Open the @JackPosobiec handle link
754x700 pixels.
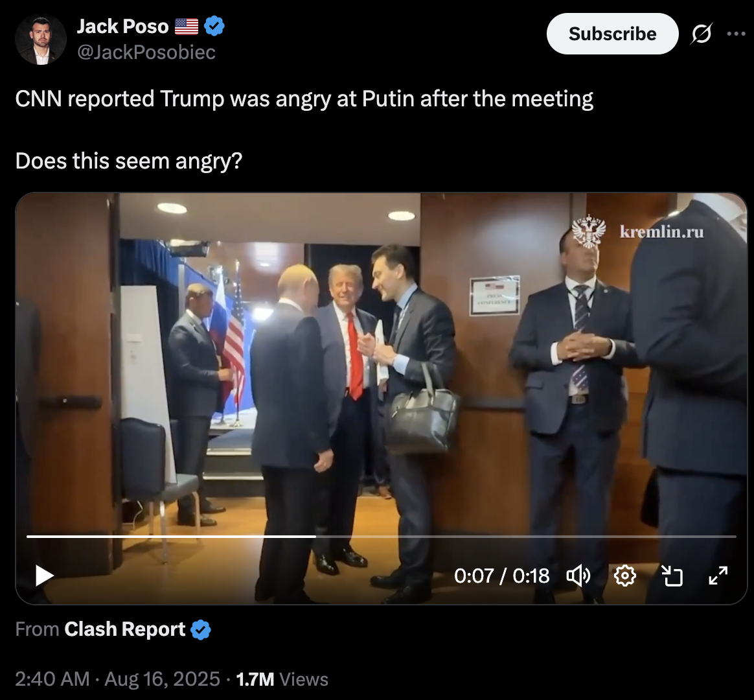tap(146, 52)
